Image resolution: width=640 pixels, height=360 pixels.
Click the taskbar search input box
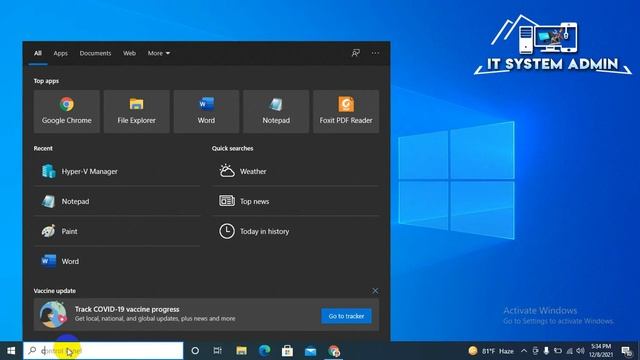click(x=103, y=351)
